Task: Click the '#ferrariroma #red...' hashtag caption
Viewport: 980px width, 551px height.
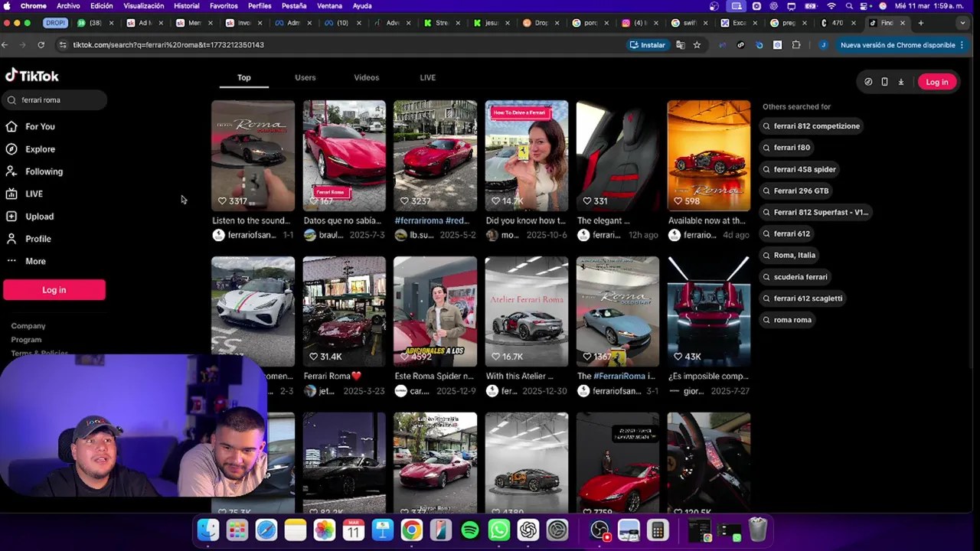Action: (432, 220)
